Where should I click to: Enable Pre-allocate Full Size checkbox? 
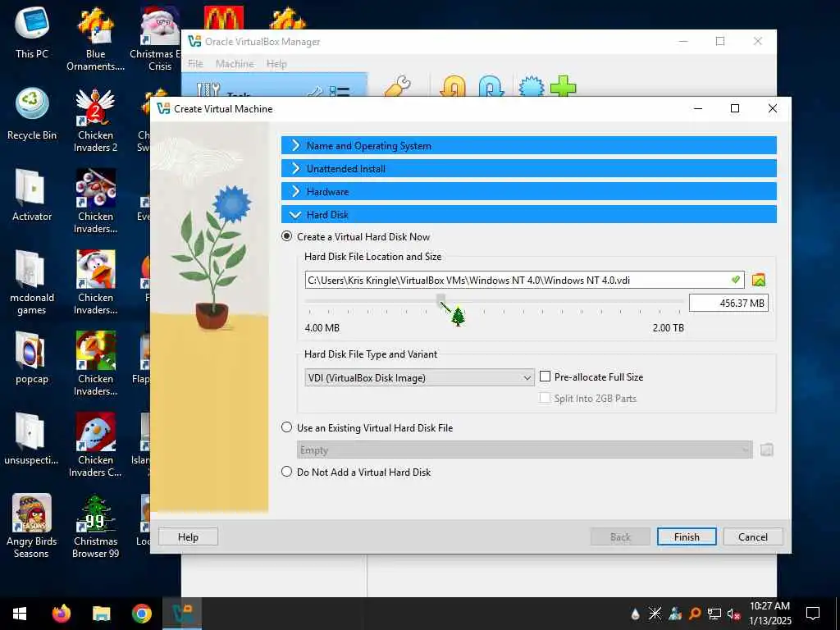[545, 377]
